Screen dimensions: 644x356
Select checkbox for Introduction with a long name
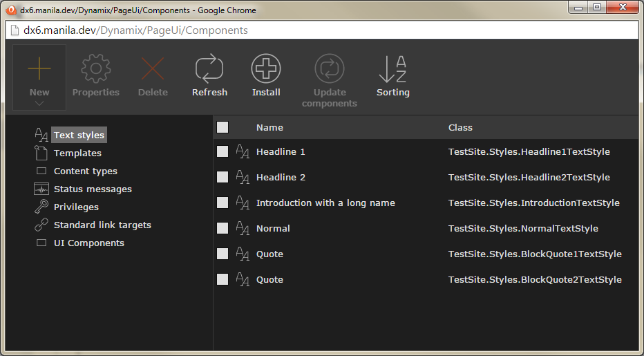222,203
